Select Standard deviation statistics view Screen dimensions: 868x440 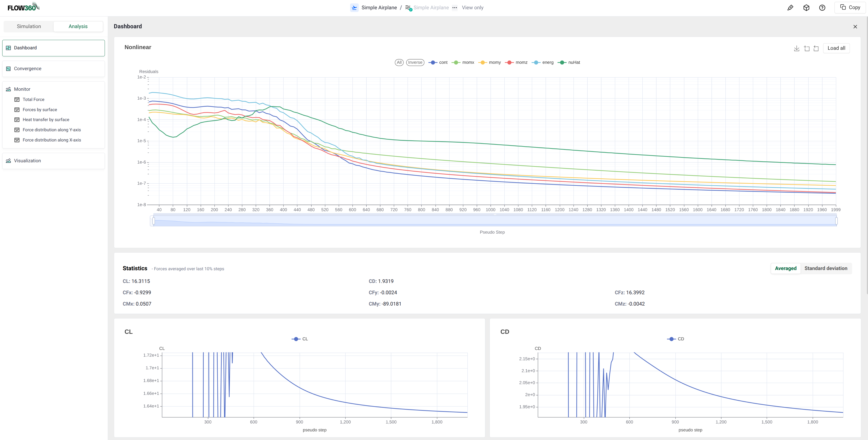[x=826, y=268]
